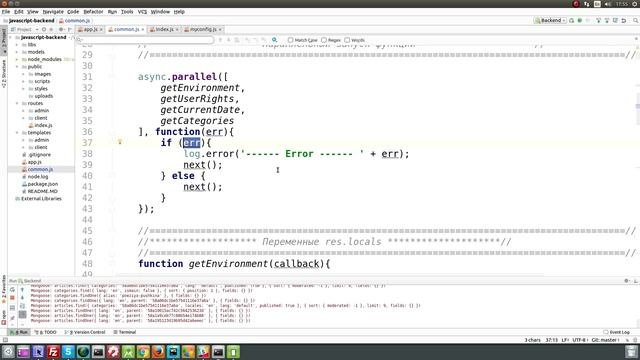
Task: Click the VCS commit changes icon
Action: [607, 20]
